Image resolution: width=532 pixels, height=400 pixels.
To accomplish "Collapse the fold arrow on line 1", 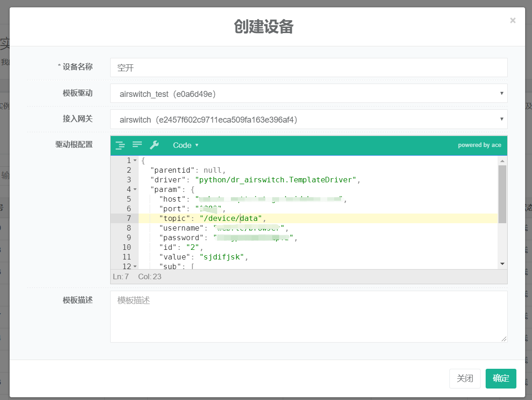I will coord(135,160).
